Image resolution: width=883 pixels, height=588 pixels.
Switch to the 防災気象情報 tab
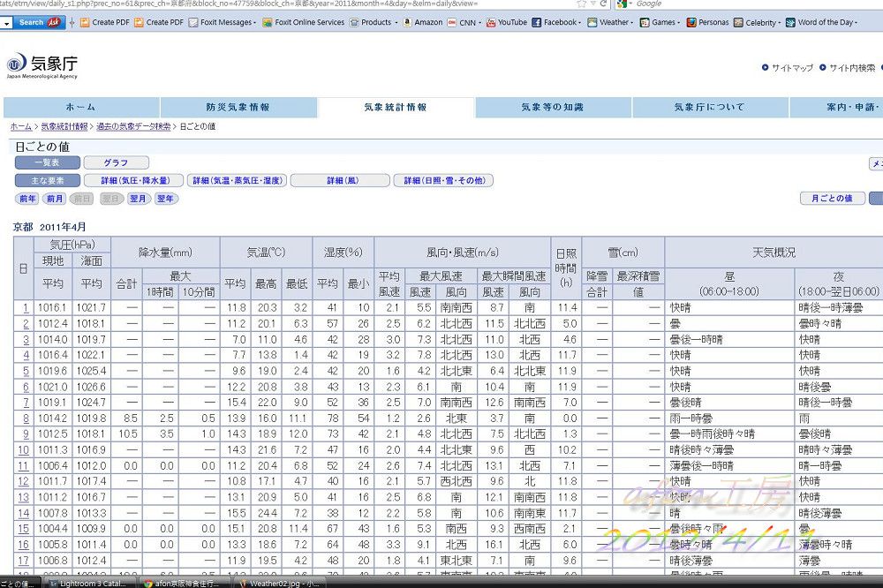[x=238, y=107]
